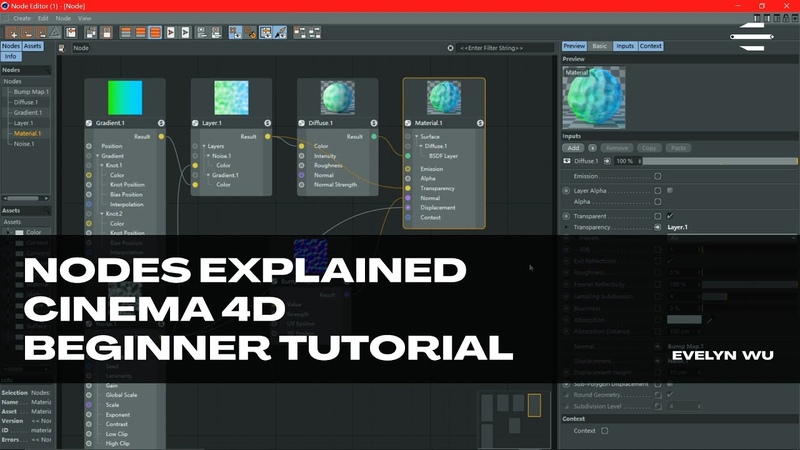Click the green Result port on Diffuse.1 node
This screenshot has height=450, width=800.
pos(374,137)
